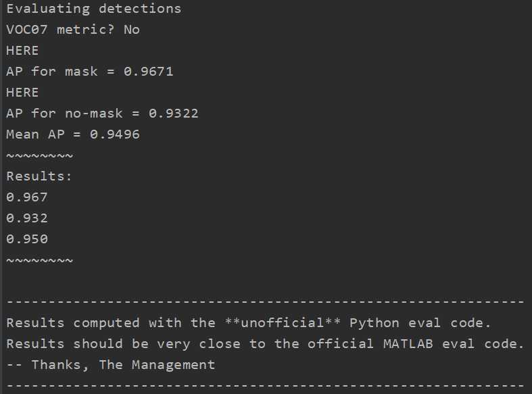Screen dimensions: 532x394
Task: Click the 'Mean AP' text
Action: tap(35, 134)
